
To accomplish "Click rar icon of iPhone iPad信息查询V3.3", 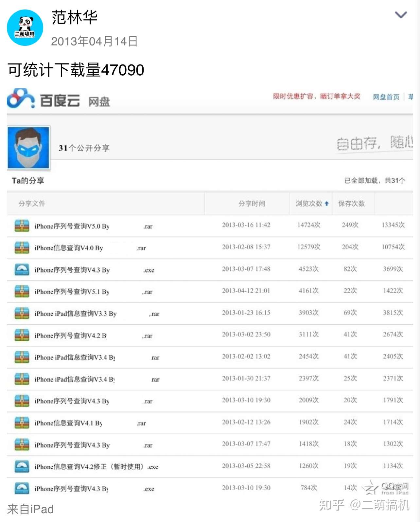I will pyautogui.click(x=22, y=313).
